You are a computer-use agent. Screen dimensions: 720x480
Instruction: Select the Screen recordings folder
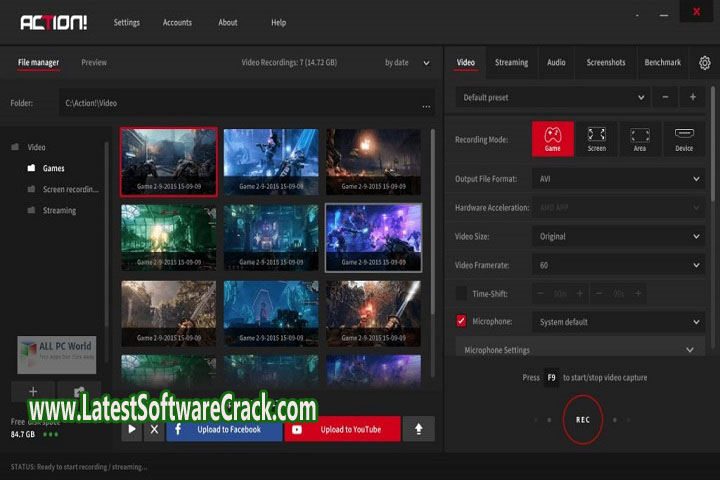pos(69,189)
